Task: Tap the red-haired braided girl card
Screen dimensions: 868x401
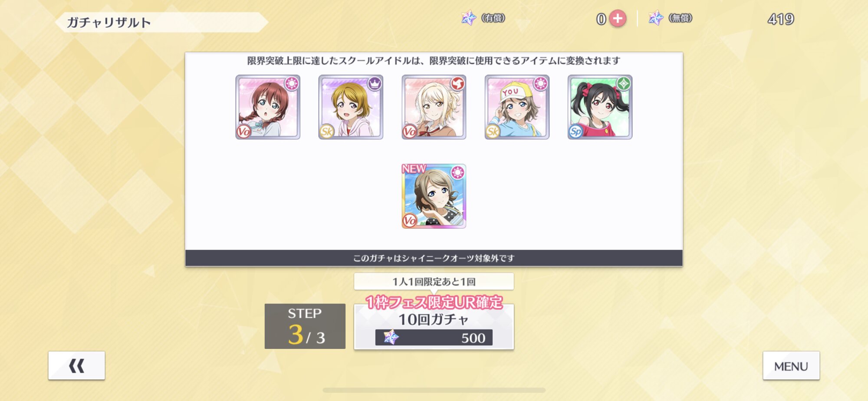Action: pos(268,107)
